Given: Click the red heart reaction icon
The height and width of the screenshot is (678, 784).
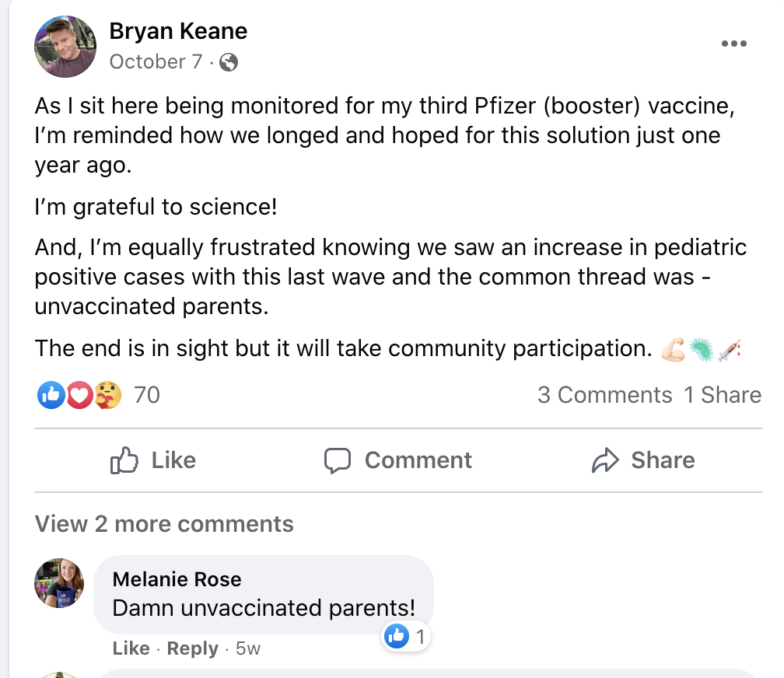Looking at the screenshot, I should tap(79, 396).
